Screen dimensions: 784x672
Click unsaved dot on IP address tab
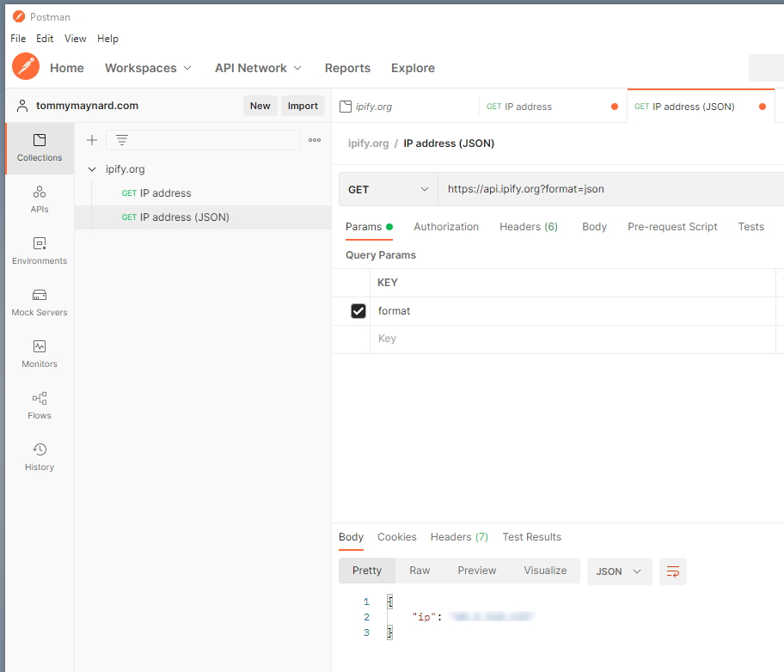615,107
